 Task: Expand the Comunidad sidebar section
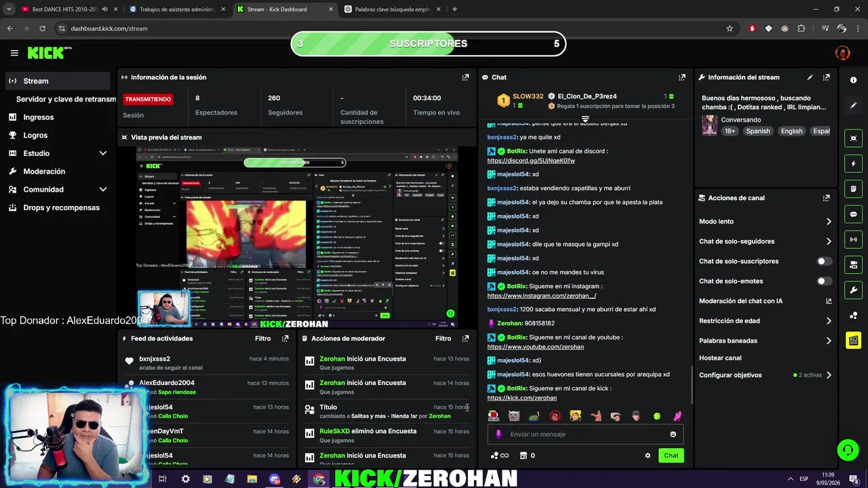[x=103, y=190]
